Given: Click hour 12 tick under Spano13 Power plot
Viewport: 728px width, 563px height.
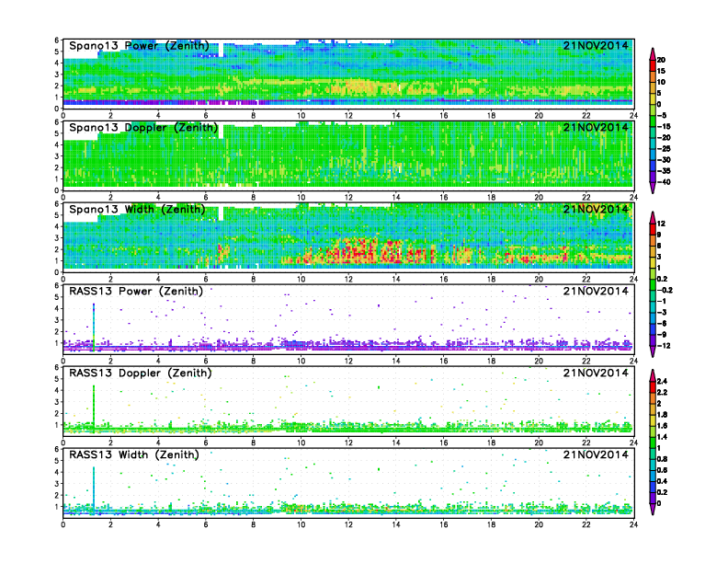Looking at the screenshot, I should point(348,116).
